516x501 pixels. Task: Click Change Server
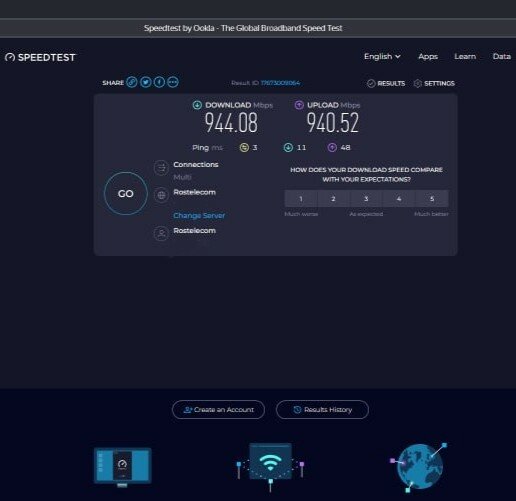tap(199, 216)
